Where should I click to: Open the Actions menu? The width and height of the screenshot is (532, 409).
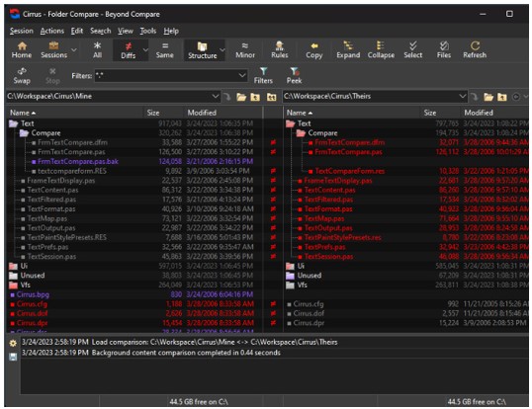[51, 31]
